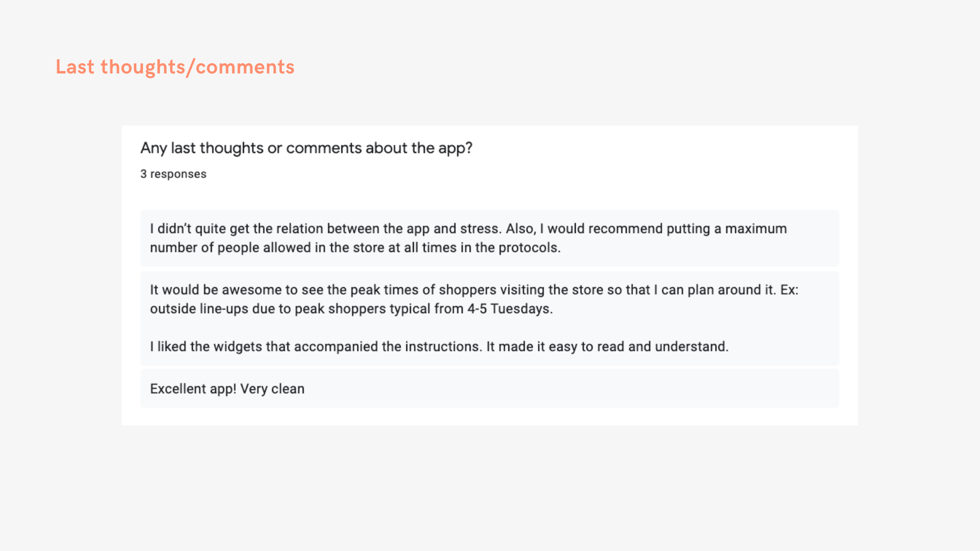This screenshot has width=980, height=551.
Task: Click the line starting "It would be awesome"
Action: click(474, 290)
